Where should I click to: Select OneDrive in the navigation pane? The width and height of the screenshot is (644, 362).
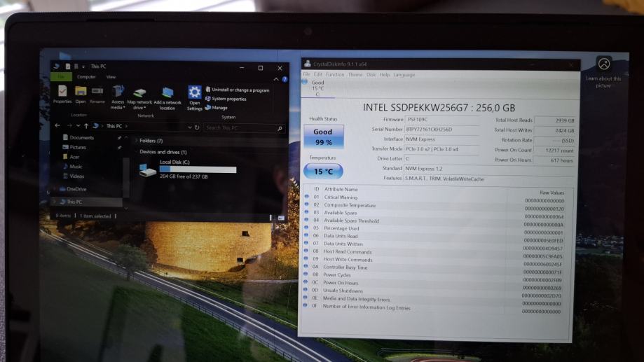73,189
